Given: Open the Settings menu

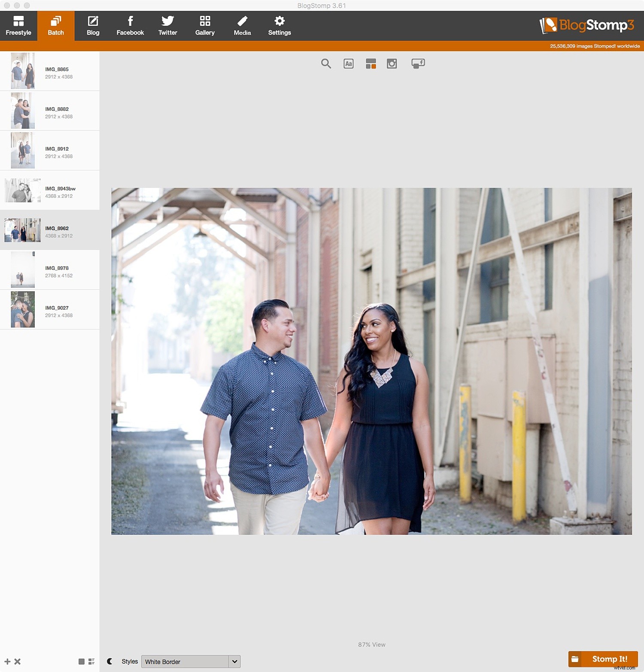Looking at the screenshot, I should tap(279, 25).
